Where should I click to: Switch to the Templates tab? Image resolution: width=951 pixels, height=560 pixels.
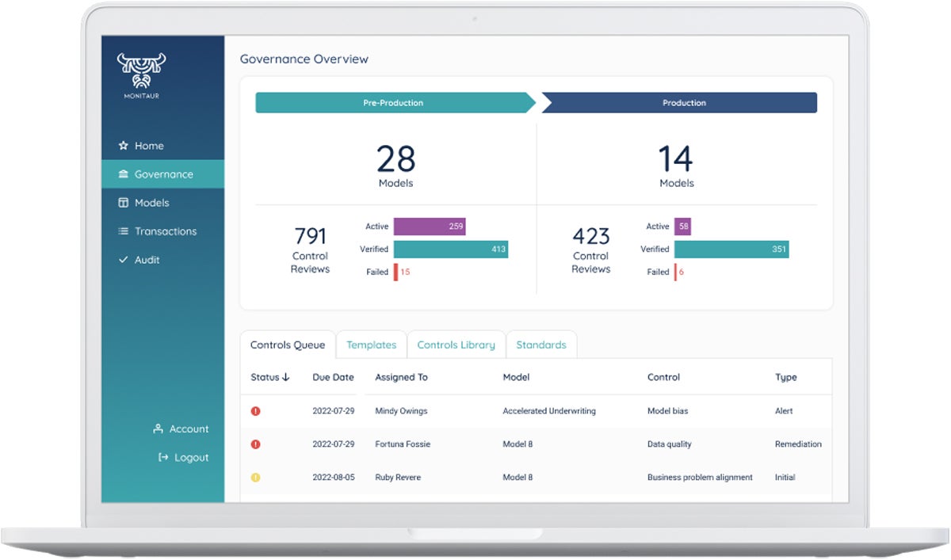click(371, 345)
